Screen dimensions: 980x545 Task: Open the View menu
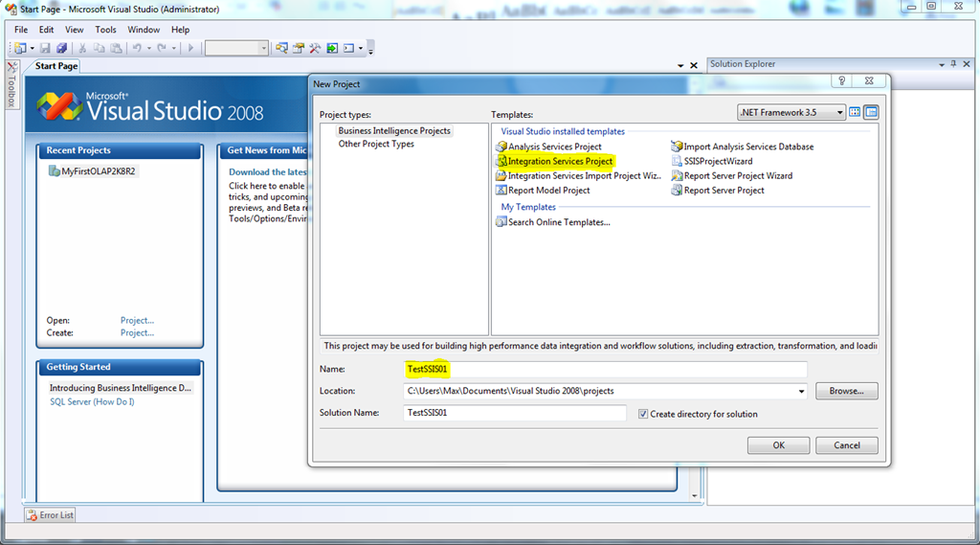pyautogui.click(x=75, y=30)
